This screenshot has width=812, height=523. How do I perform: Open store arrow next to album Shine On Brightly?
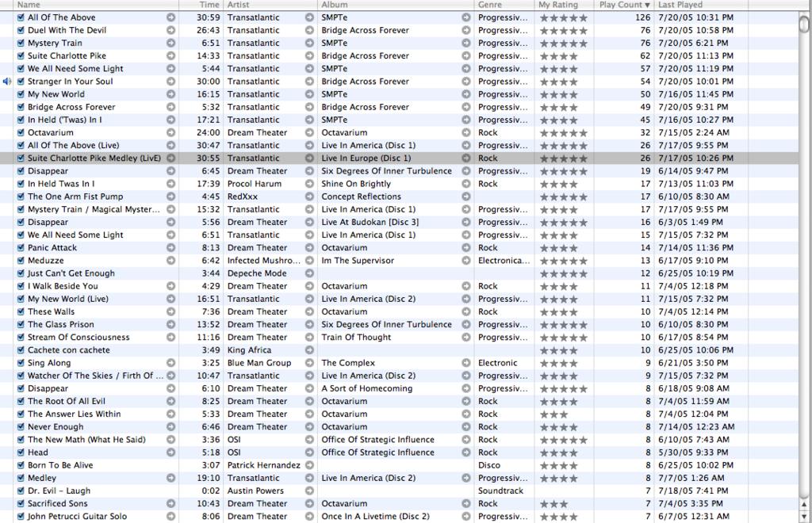466,184
